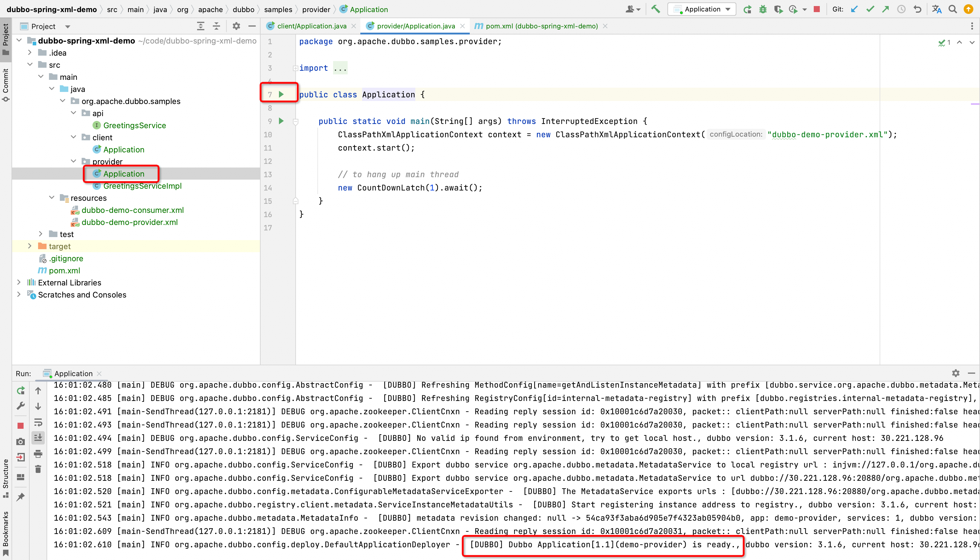Click the trash Clear All console icon

(x=38, y=469)
